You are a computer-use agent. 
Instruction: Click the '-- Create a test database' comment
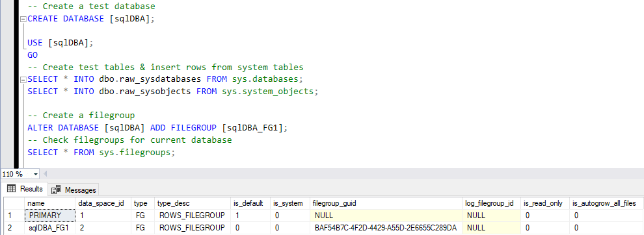[x=91, y=6]
